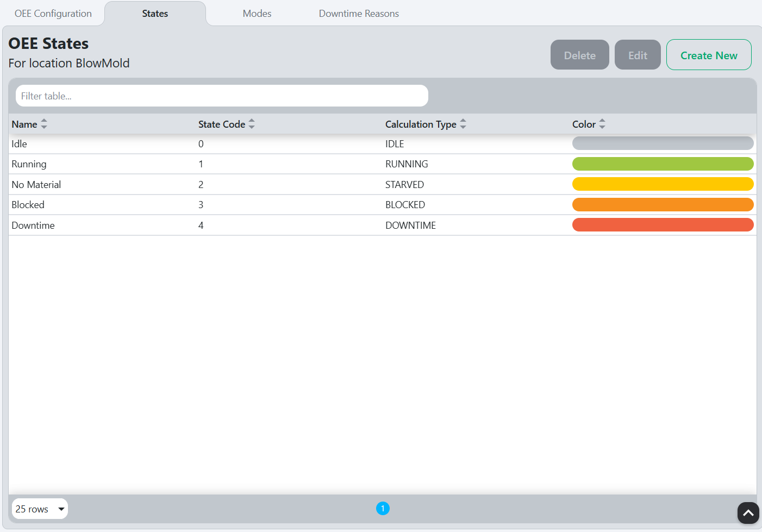Click the BLOCKED calculation type cell
762x532 pixels.
coord(405,205)
